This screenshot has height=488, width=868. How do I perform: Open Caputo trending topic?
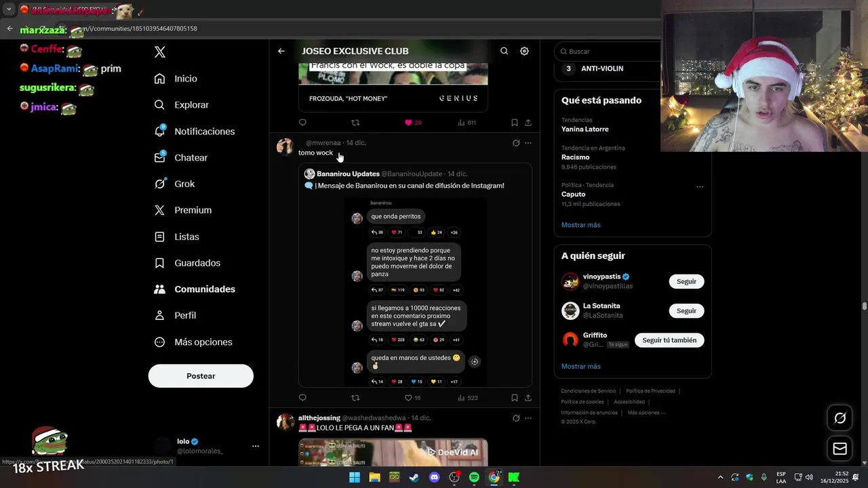pos(573,194)
